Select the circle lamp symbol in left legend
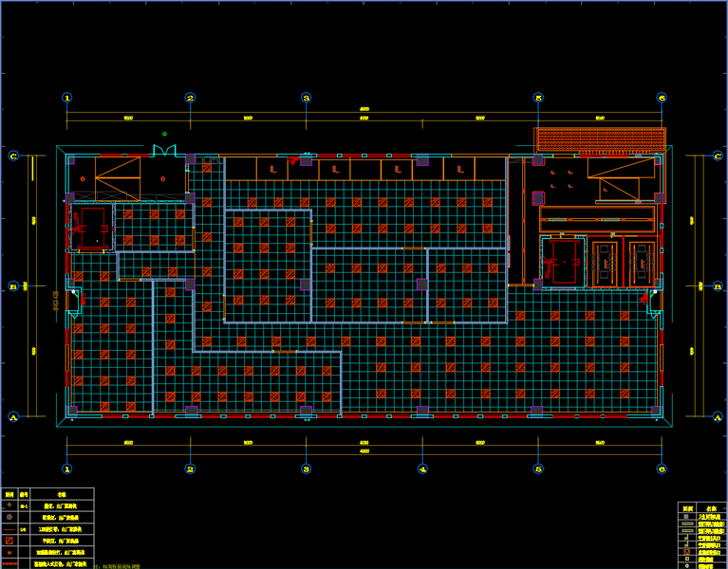 [9, 517]
